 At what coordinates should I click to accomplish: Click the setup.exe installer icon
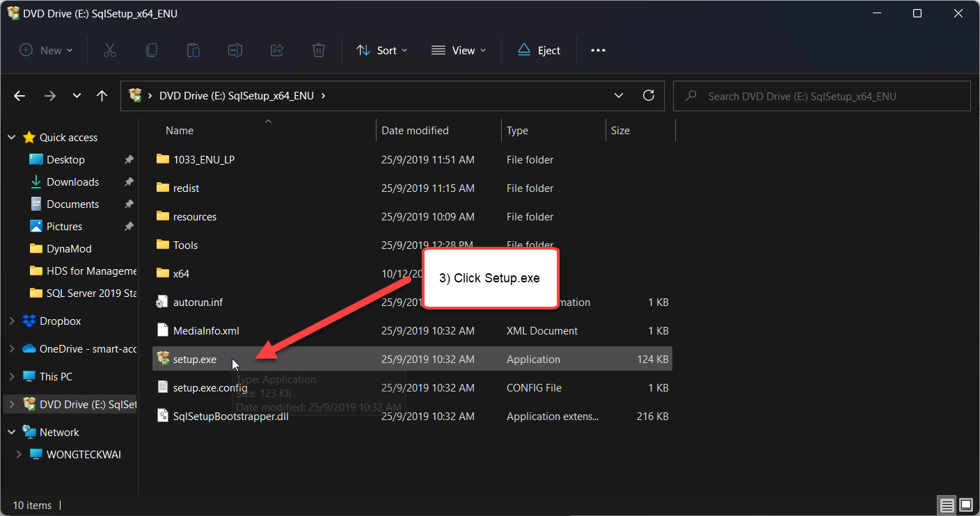163,359
